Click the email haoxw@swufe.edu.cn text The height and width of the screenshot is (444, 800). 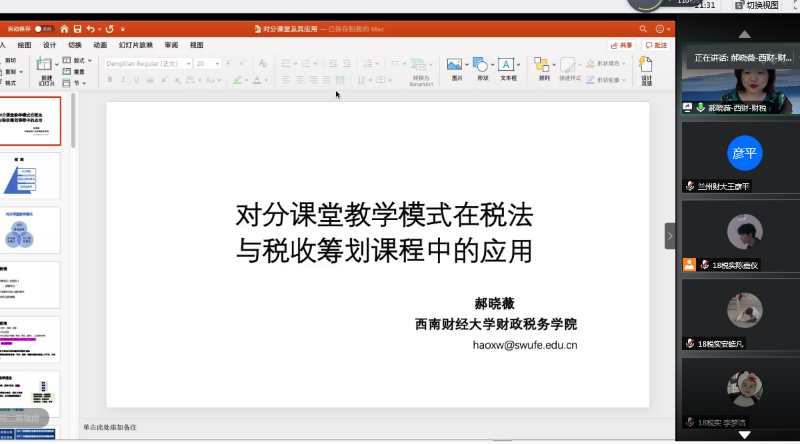click(x=525, y=345)
